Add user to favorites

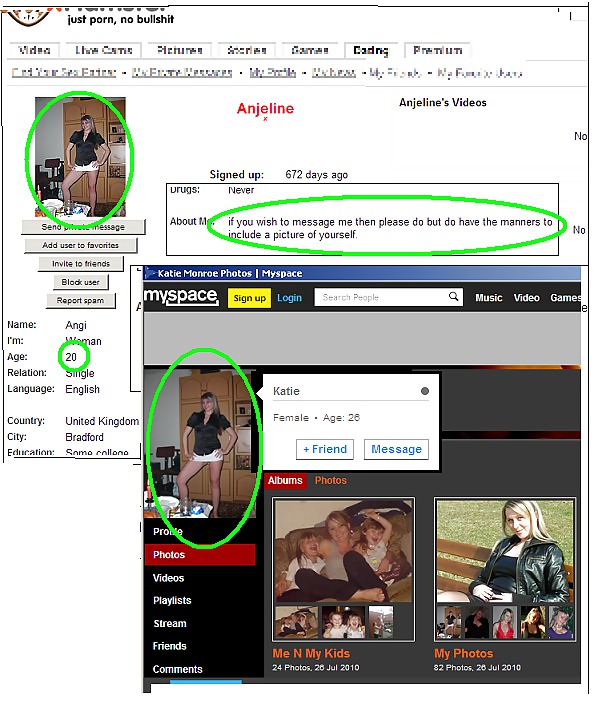pos(80,245)
